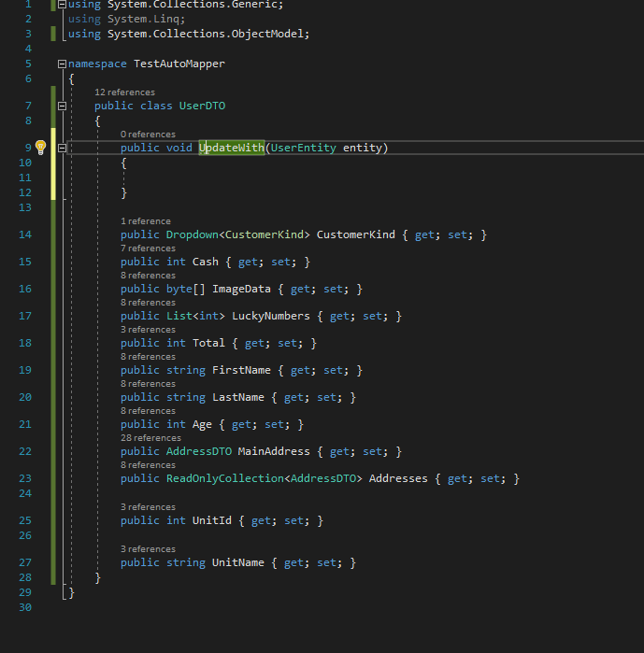Click the Total property name
This screenshot has width=644, height=653.
[208, 343]
